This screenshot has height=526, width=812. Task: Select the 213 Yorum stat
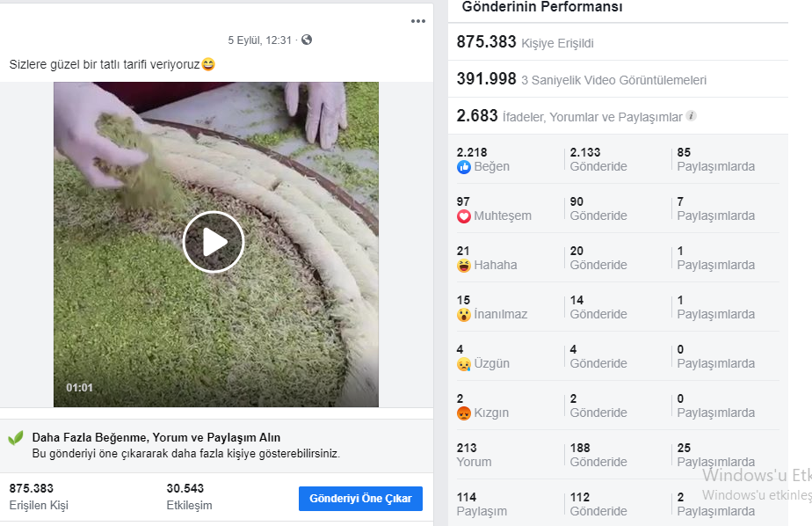pos(474,455)
